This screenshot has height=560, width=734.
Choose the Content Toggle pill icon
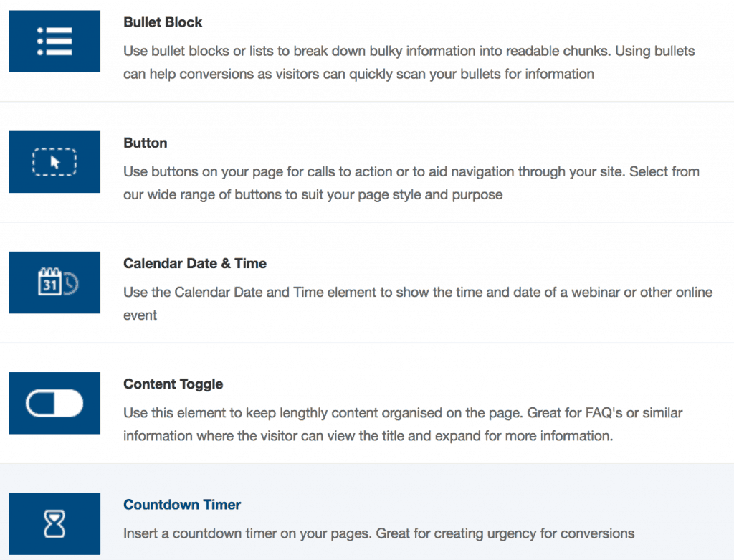pos(54,403)
